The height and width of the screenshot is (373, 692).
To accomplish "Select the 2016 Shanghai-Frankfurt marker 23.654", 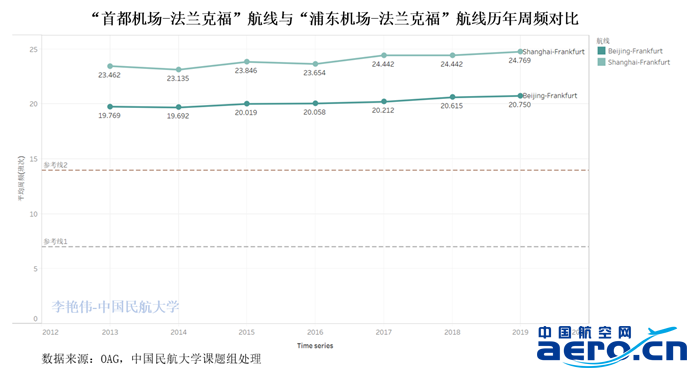I will click(315, 64).
